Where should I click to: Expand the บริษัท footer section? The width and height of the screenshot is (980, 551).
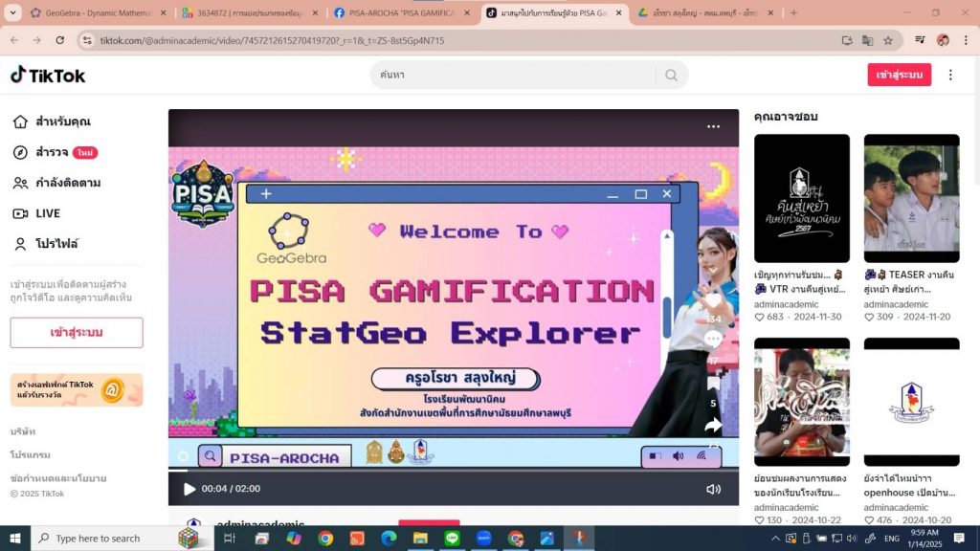click(23, 431)
